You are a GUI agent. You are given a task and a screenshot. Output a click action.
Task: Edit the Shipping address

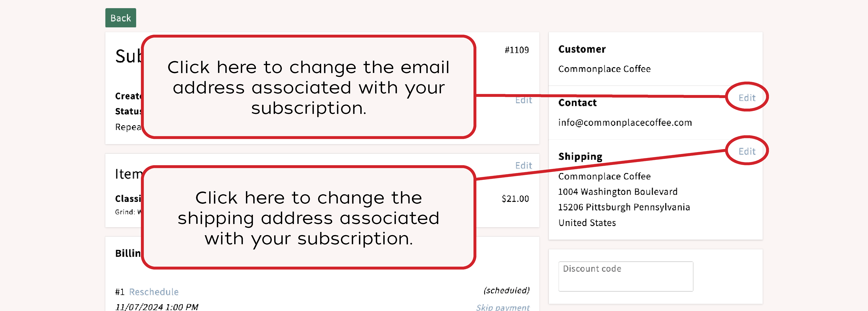coord(747,151)
